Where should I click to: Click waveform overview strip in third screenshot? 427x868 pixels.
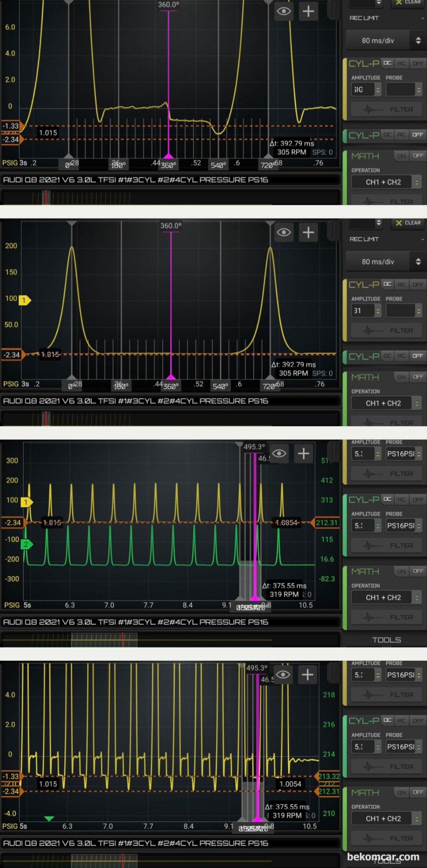(170, 639)
